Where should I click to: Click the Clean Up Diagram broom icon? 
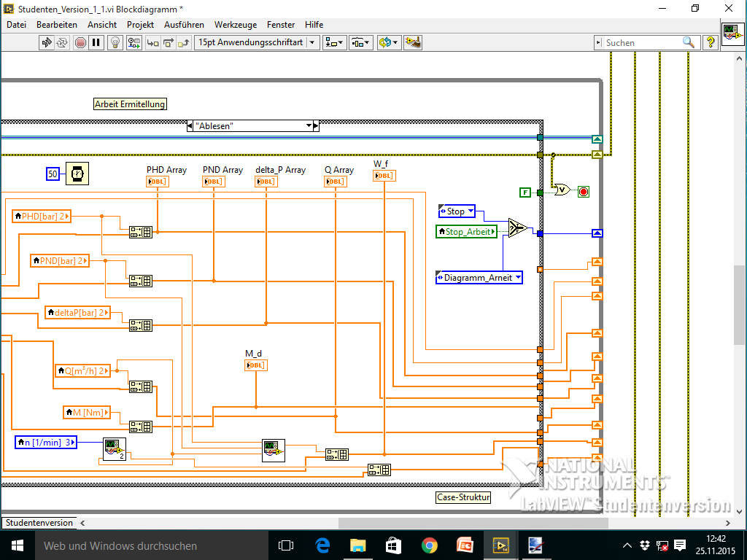point(414,42)
